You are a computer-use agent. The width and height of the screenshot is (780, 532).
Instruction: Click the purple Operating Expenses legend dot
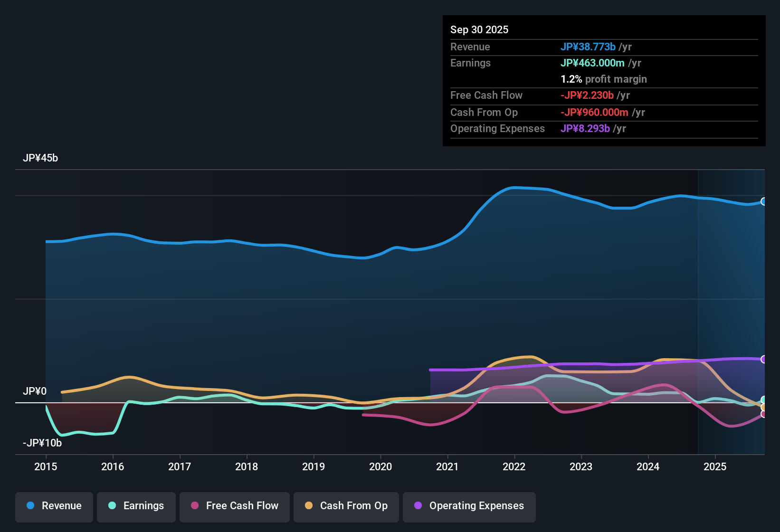point(418,506)
